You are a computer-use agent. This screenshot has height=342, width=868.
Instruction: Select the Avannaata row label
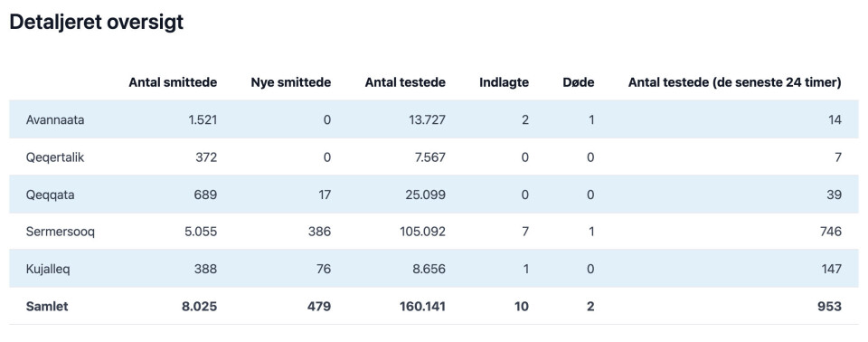pos(55,119)
